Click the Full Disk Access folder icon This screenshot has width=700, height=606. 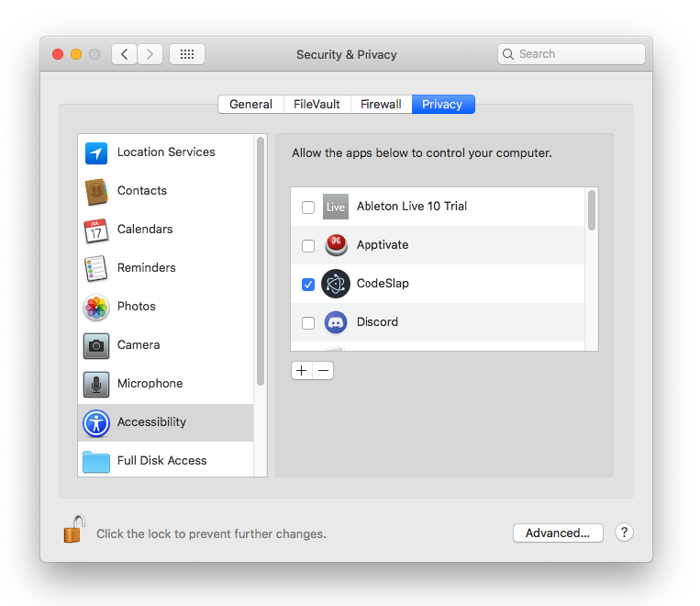(96, 462)
